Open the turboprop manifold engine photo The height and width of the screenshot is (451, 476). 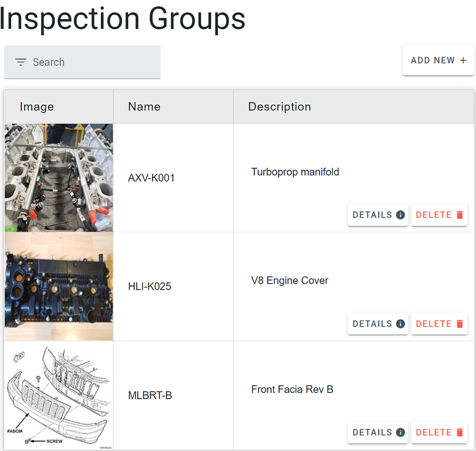[59, 178]
